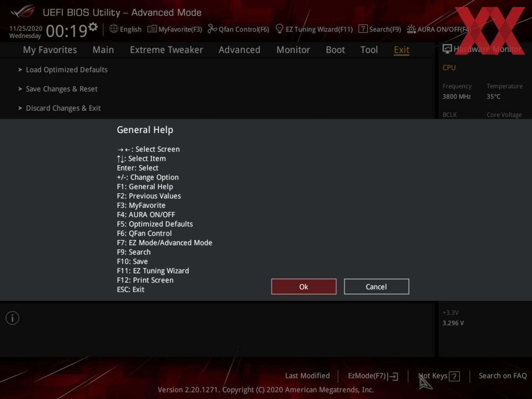The width and height of the screenshot is (532, 399).
Task: Open the Tool tab
Action: click(x=369, y=50)
